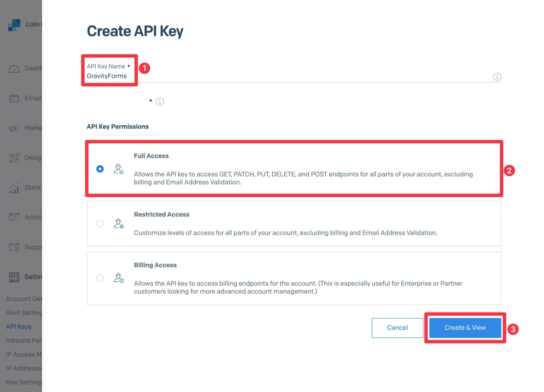Click the Full Access description text

[303, 178]
